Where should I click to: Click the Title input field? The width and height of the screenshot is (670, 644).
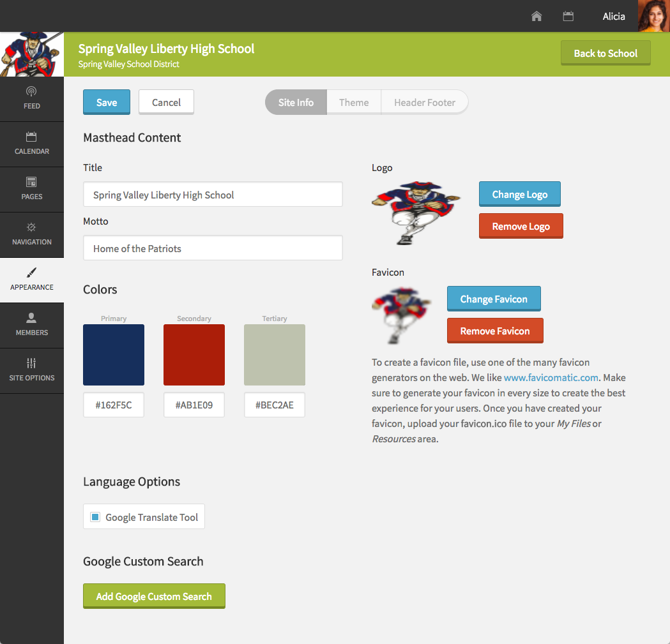(213, 194)
